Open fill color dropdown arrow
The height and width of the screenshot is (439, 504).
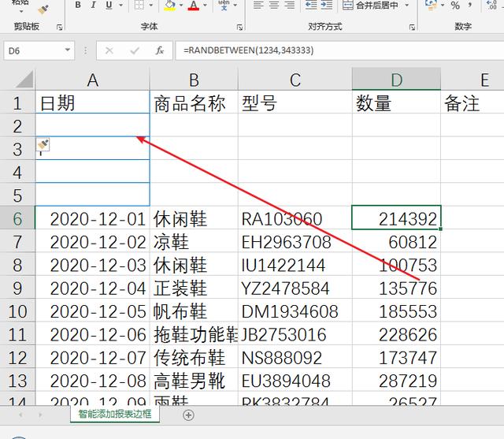click(x=181, y=6)
